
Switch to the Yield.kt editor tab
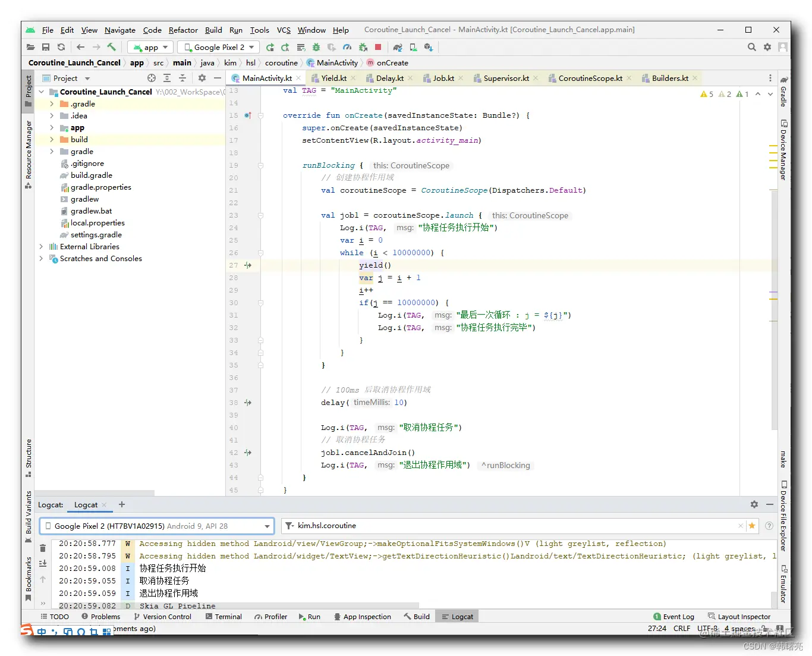pyautogui.click(x=334, y=78)
